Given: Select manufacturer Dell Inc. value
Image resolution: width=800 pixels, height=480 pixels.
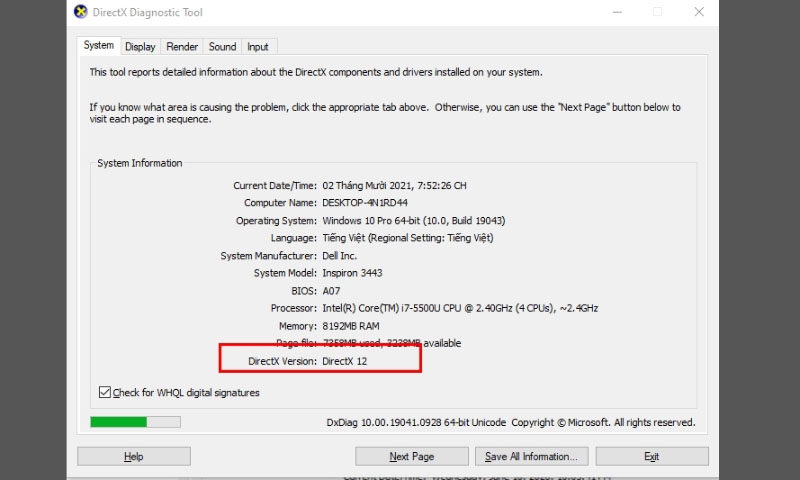Looking at the screenshot, I should coord(339,256).
